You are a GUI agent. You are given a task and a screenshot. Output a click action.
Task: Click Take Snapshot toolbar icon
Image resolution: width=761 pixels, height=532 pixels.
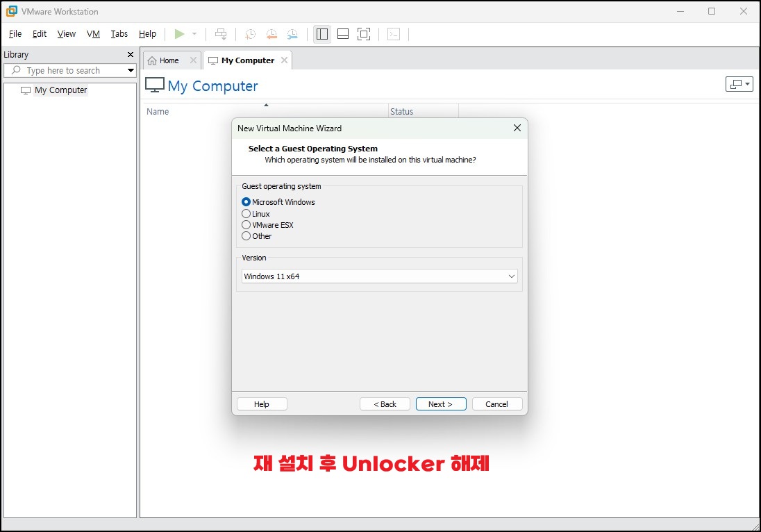(x=251, y=34)
